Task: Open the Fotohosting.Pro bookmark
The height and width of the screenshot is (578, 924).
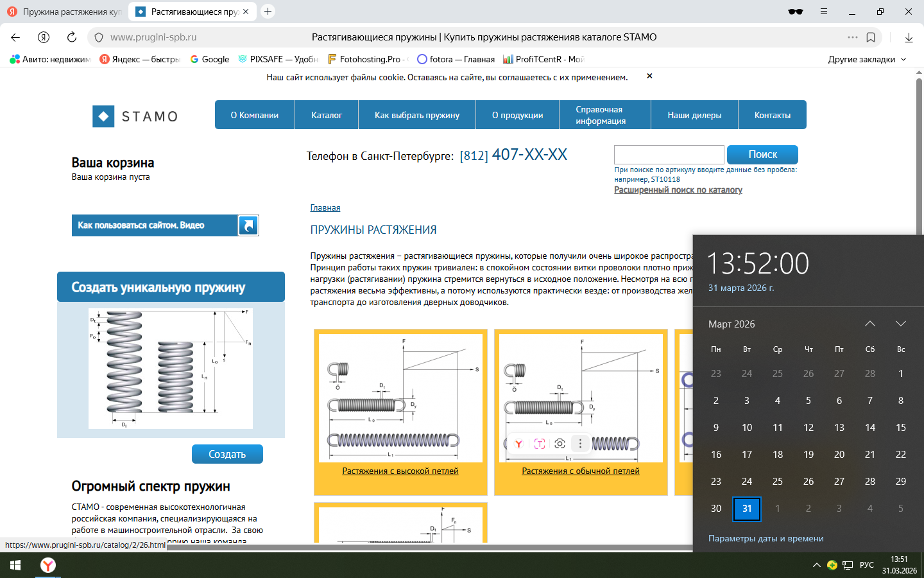Action: click(x=368, y=59)
